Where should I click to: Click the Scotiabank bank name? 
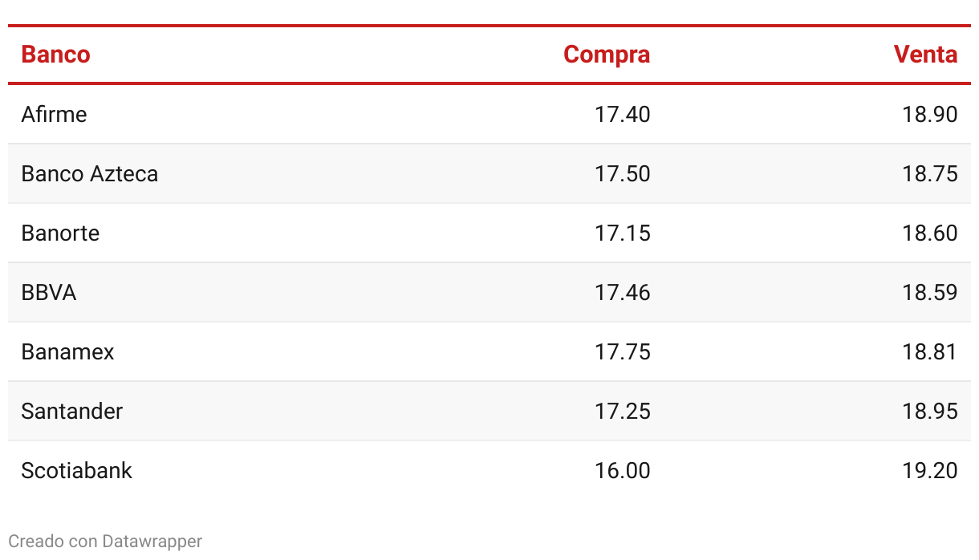(x=76, y=470)
